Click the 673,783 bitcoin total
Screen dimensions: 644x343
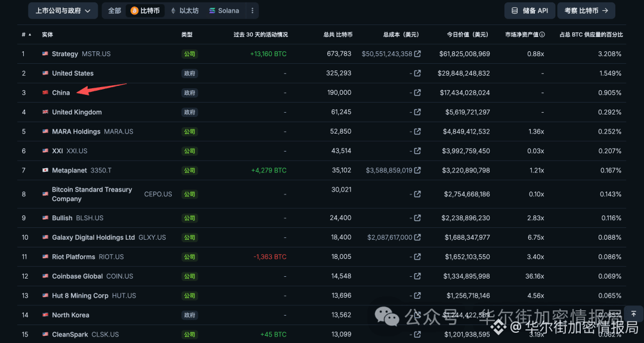pos(339,54)
